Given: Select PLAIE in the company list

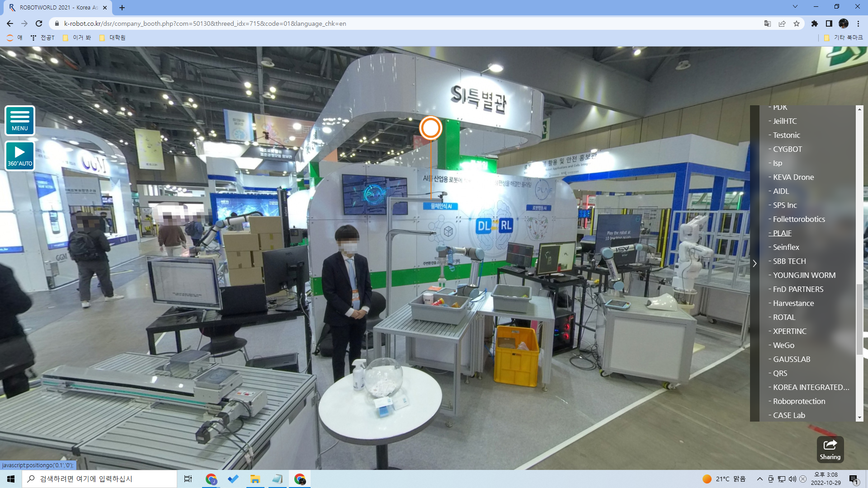Looking at the screenshot, I should [782, 233].
